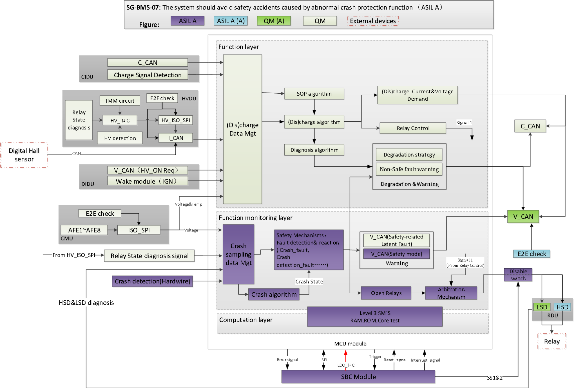Viewport: 578px width, 392px height.
Task: Click the blue E2E check box
Action: 532,254
